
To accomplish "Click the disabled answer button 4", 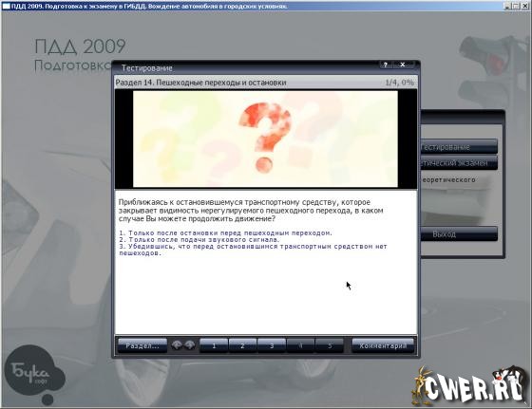I will pyautogui.click(x=300, y=346).
